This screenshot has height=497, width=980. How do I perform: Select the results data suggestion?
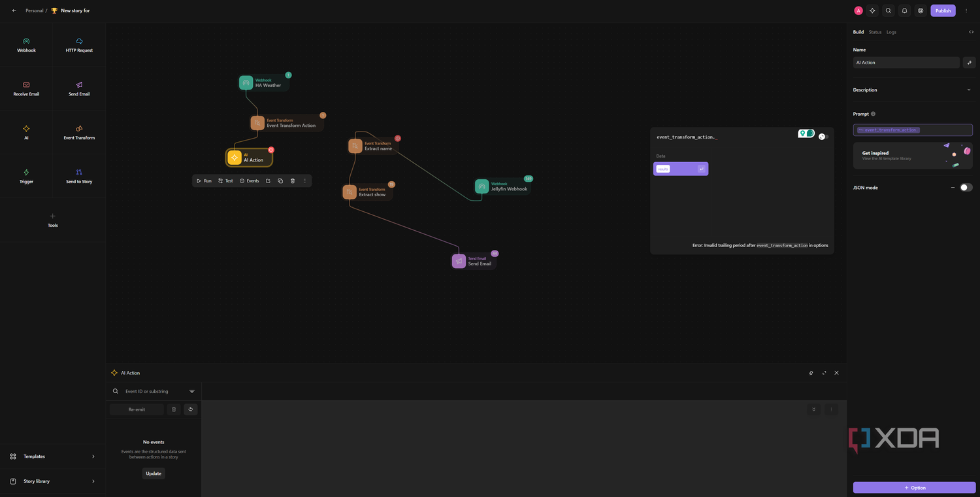tap(681, 169)
